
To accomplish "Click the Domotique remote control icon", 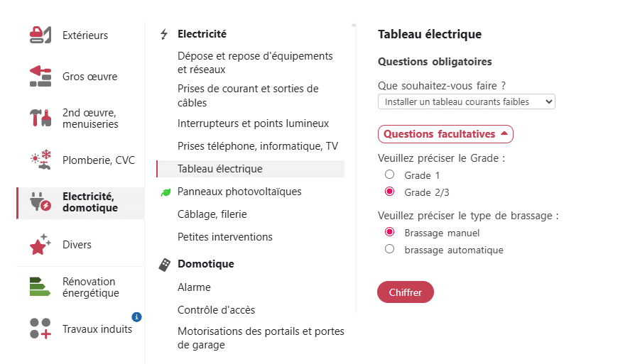I will (165, 265).
